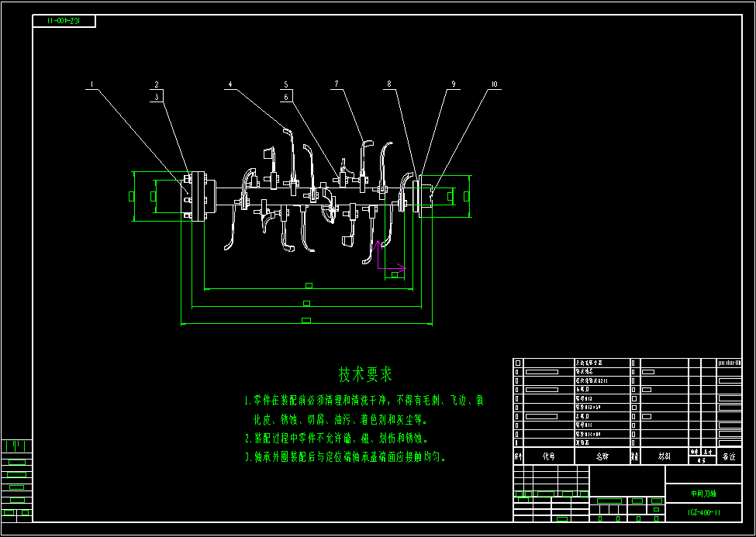Screen dimensions: 756x537
Task: Click the magenta UCS coordinate axis icon
Action: (x=391, y=255)
